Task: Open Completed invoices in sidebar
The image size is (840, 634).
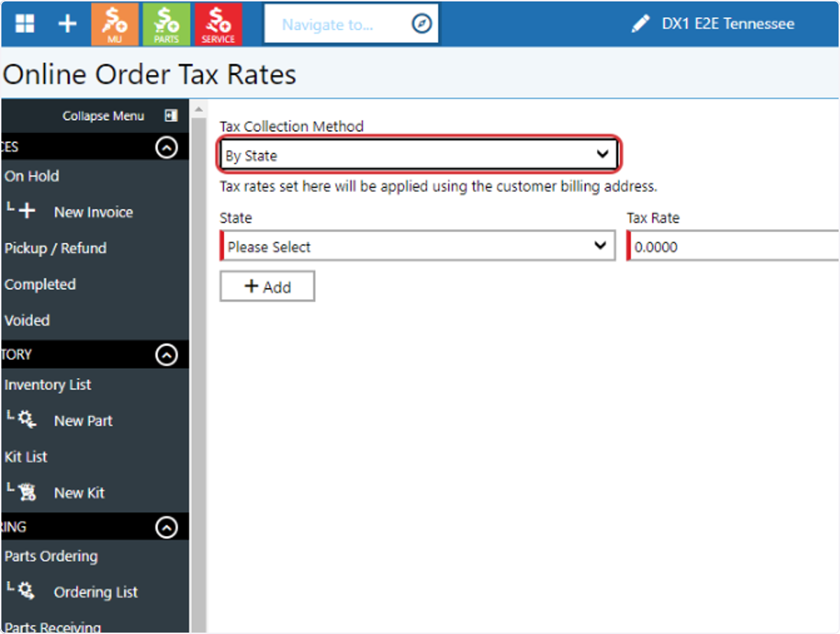Action: point(40,285)
